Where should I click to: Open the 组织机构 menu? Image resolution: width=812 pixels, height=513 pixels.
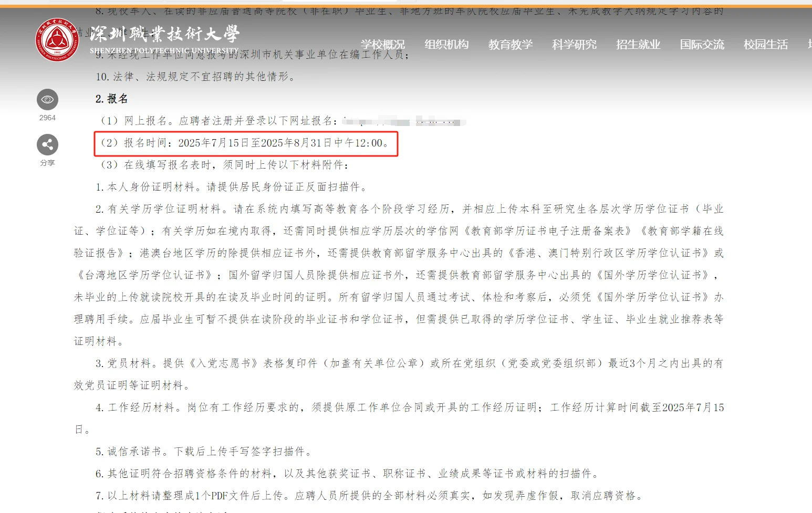tap(446, 45)
